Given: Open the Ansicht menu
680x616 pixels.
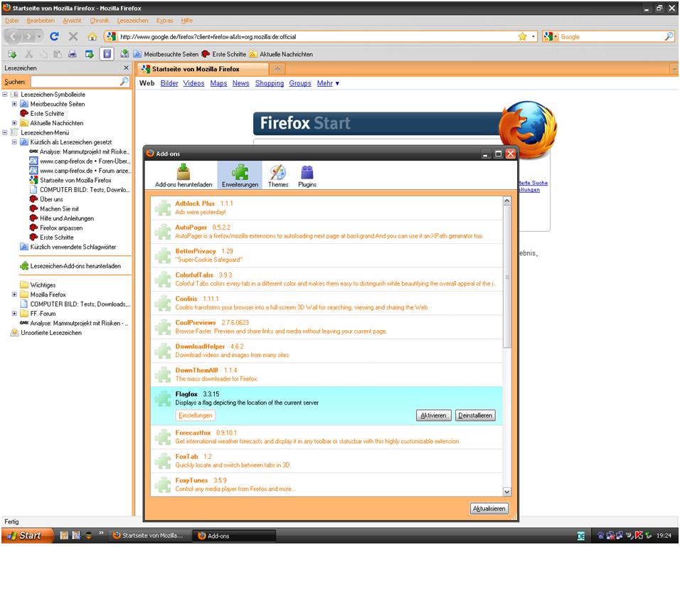Looking at the screenshot, I should (x=72, y=21).
